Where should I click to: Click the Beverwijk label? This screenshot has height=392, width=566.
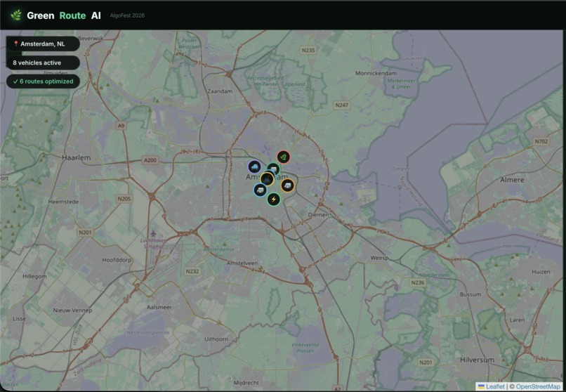click(91, 38)
